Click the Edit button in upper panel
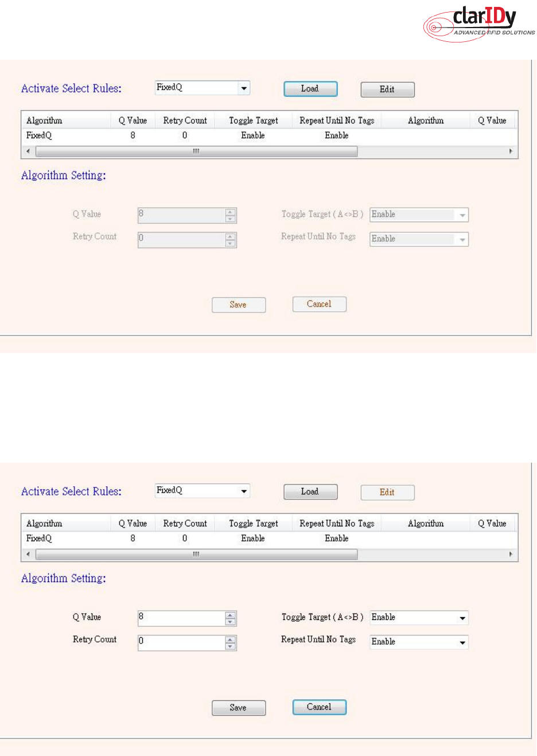The height and width of the screenshot is (756, 537). click(x=387, y=90)
